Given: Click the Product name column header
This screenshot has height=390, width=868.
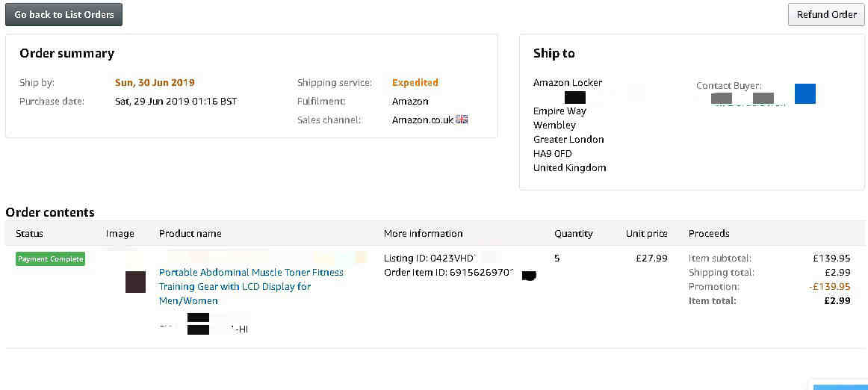Looking at the screenshot, I should (190, 233).
